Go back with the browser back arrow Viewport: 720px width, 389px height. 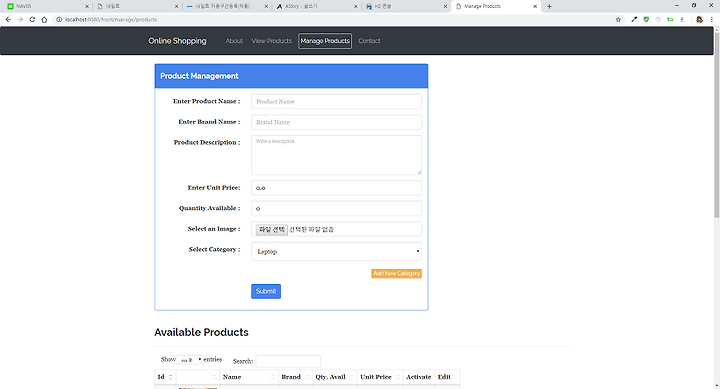(x=8, y=19)
